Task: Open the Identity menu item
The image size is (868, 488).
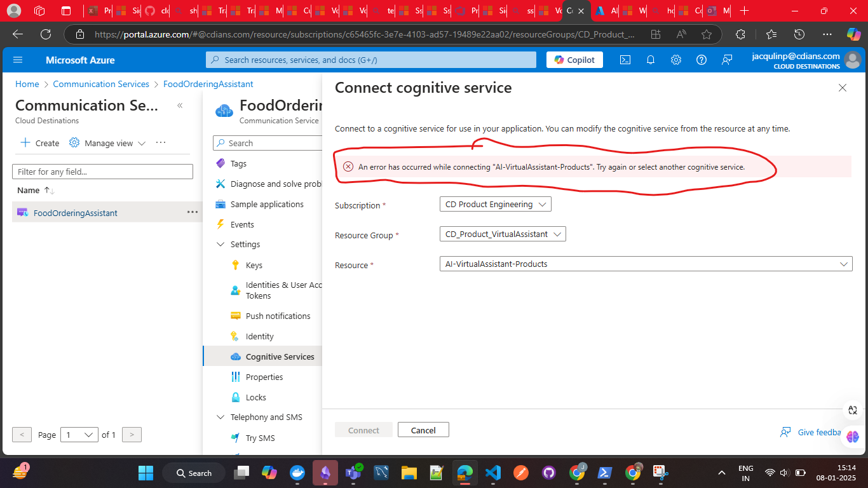Action: [x=259, y=336]
